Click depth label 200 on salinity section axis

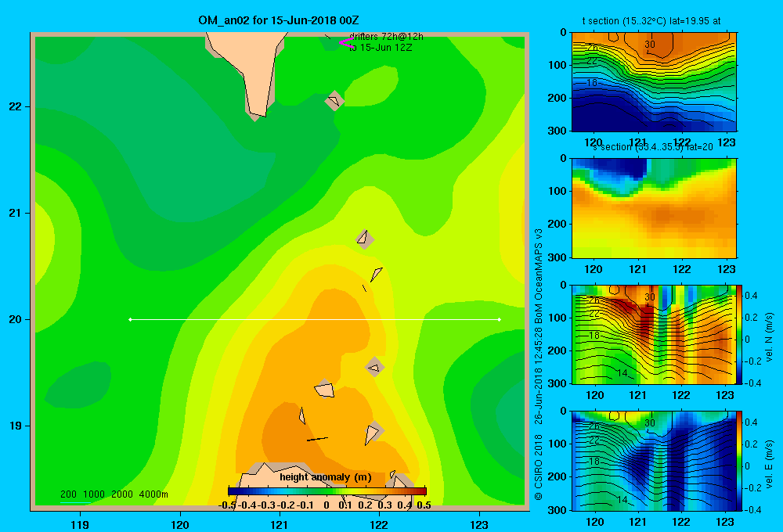click(559, 224)
